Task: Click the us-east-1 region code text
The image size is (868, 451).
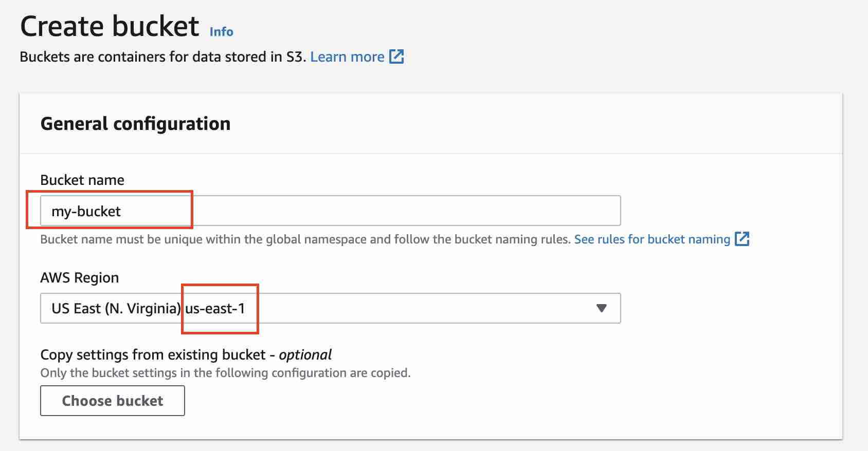Action: pyautogui.click(x=215, y=308)
